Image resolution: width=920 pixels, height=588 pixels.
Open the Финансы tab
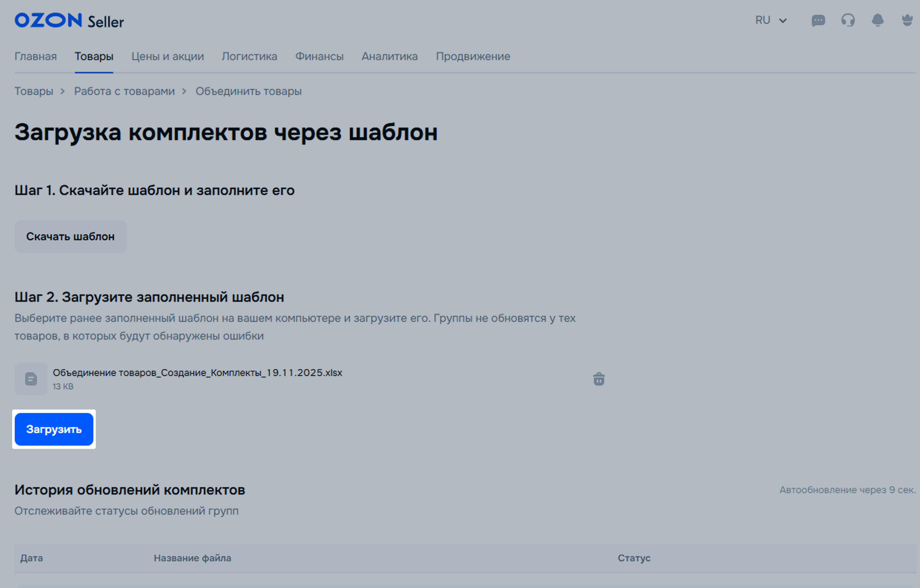(319, 57)
